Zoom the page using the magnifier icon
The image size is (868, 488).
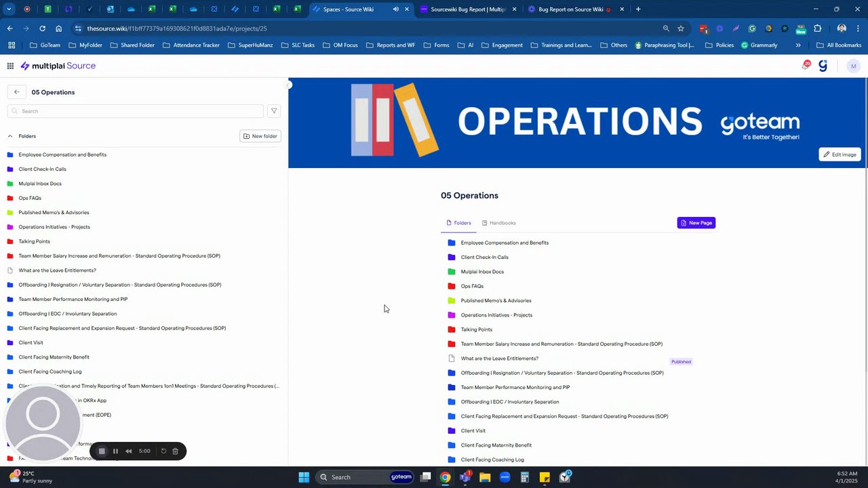tap(666, 28)
